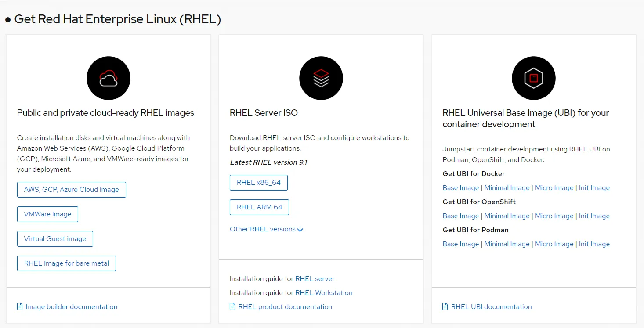Click document icon beside RHEL UBI documentation

pos(445,306)
